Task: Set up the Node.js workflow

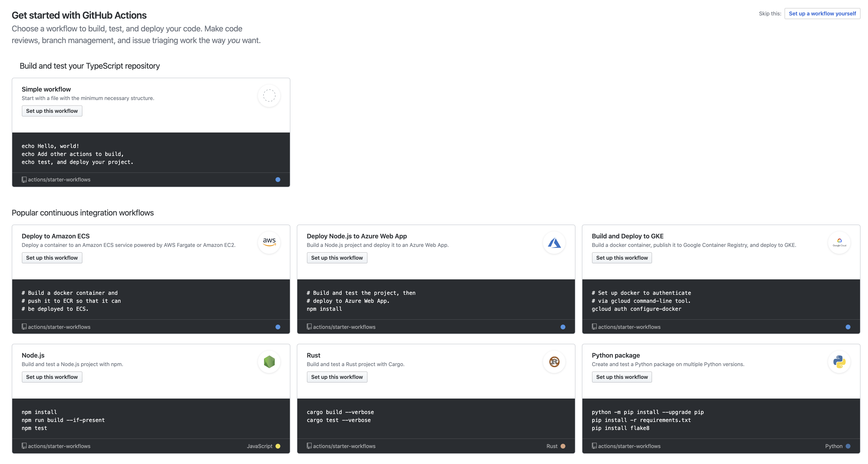Action: click(x=52, y=377)
